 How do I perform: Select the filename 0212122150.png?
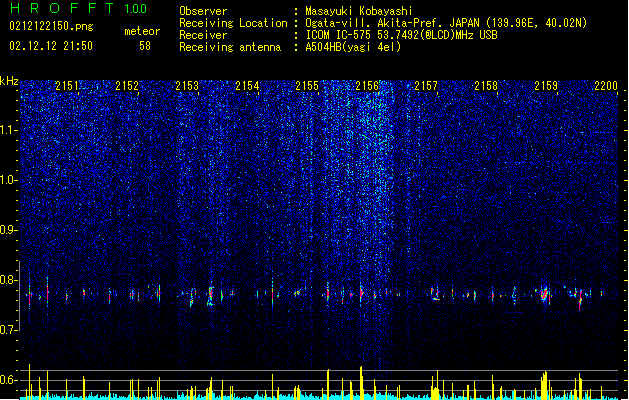tap(51, 26)
